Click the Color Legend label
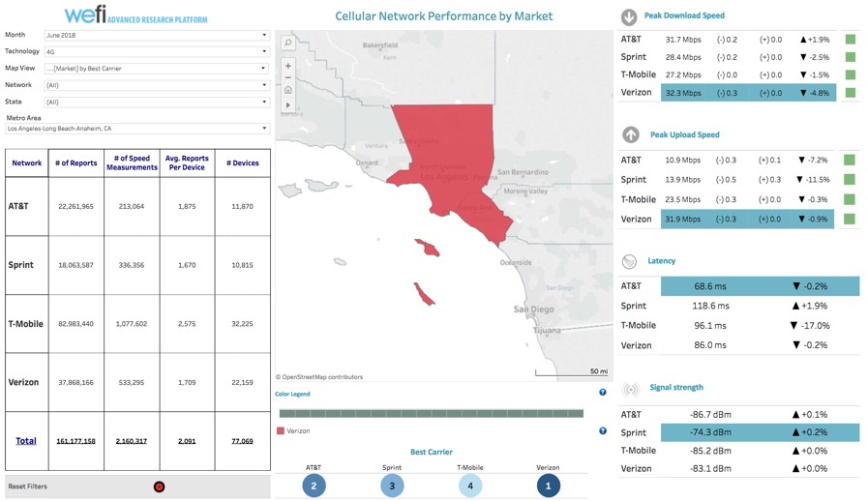The image size is (868, 501). click(292, 395)
